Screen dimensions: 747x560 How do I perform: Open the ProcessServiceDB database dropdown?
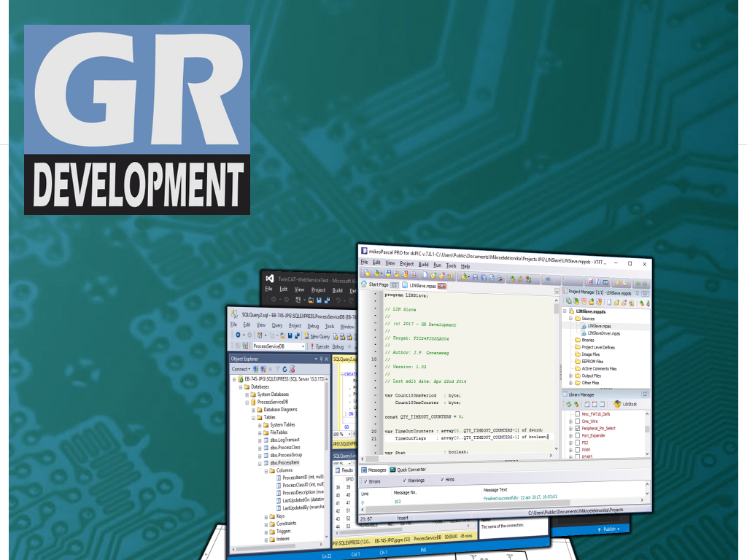pyautogui.click(x=302, y=347)
